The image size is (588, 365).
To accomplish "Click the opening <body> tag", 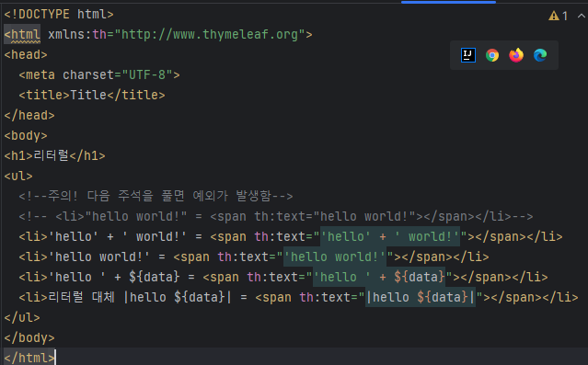I will click(26, 136).
